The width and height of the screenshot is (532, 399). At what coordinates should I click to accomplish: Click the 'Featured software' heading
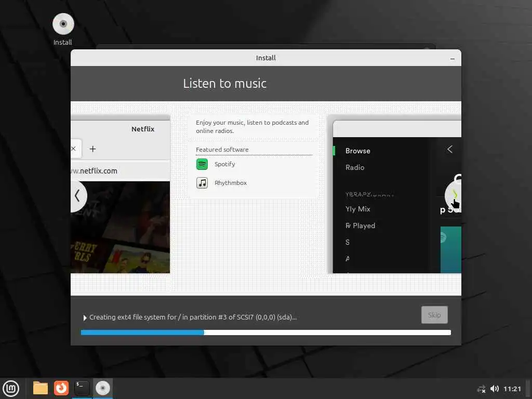[x=222, y=150]
